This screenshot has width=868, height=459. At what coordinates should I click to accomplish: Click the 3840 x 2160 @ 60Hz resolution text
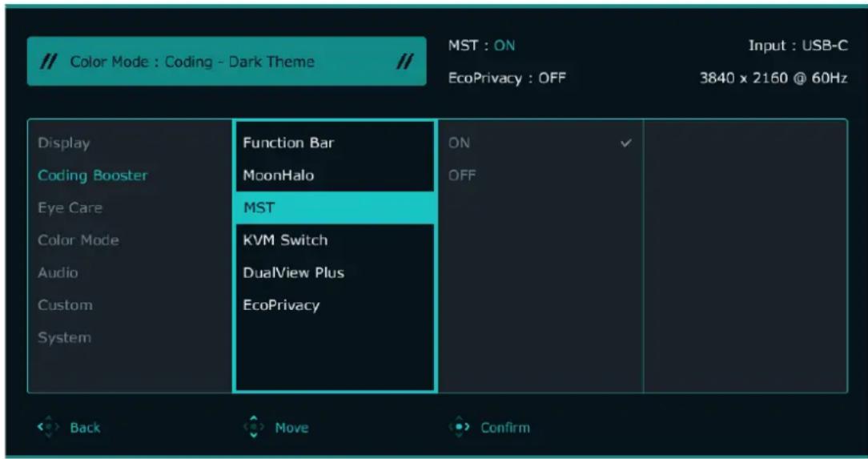(774, 78)
